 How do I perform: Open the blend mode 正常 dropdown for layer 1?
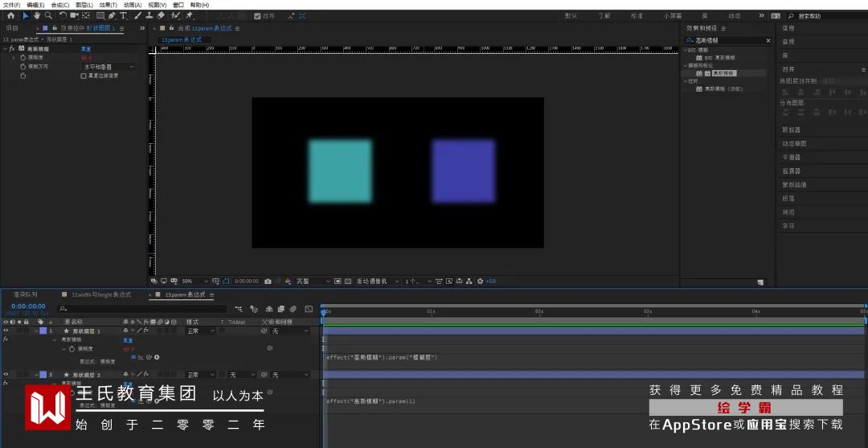(x=200, y=331)
